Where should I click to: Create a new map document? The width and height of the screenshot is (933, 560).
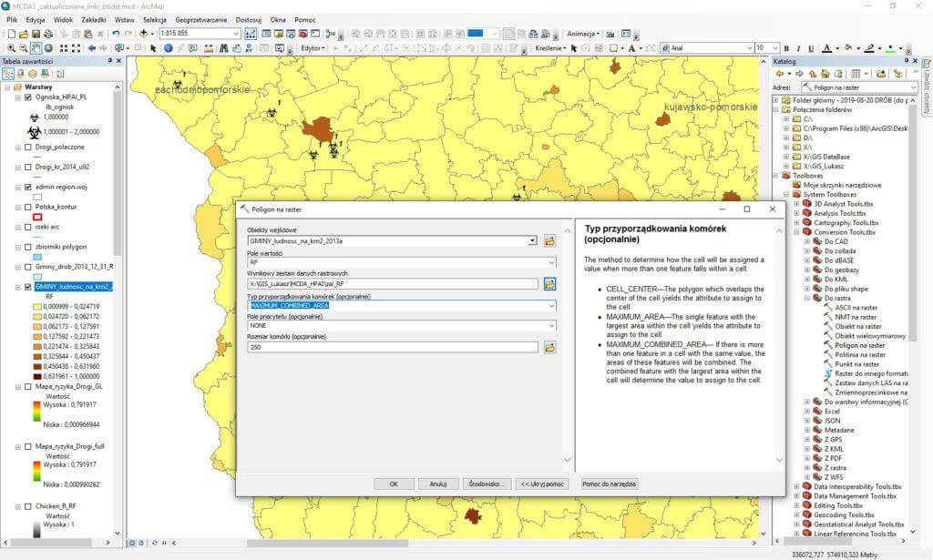pos(11,34)
